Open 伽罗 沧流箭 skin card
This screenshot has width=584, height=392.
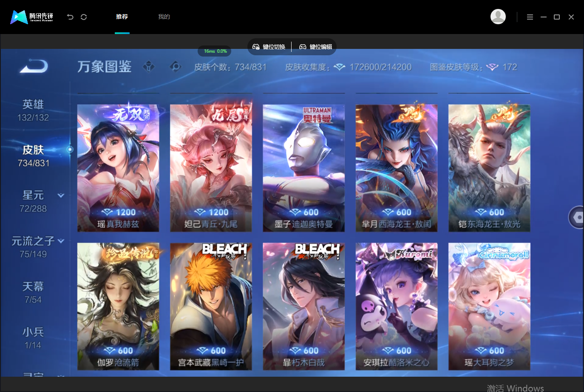pyautogui.click(x=118, y=307)
